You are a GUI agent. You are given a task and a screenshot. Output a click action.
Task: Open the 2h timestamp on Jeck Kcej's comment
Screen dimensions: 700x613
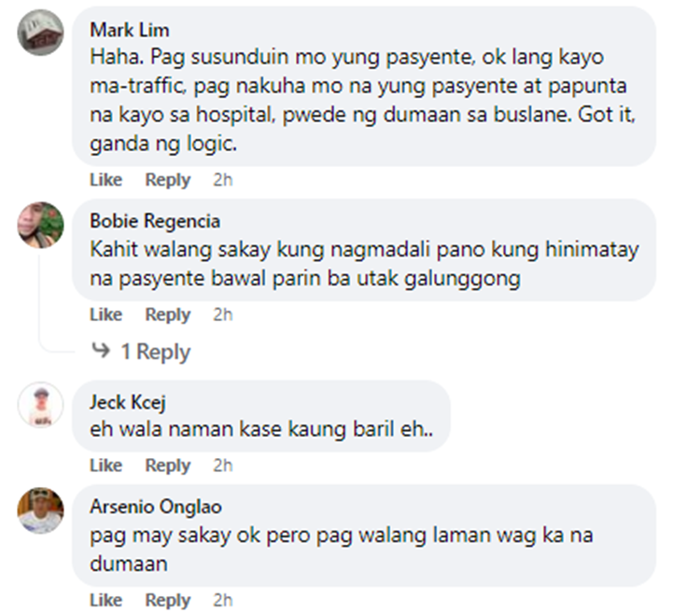point(223,466)
